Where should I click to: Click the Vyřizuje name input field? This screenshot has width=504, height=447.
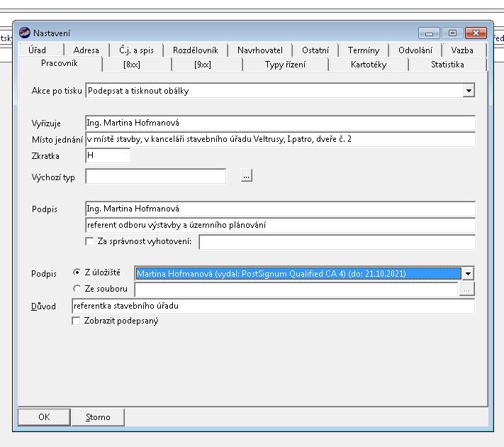pos(279,123)
